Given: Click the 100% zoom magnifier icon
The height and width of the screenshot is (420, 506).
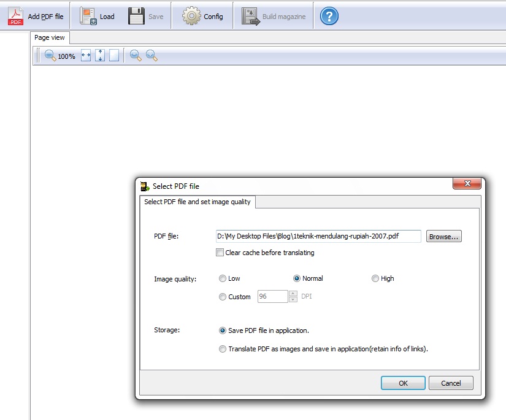Looking at the screenshot, I should coord(50,55).
